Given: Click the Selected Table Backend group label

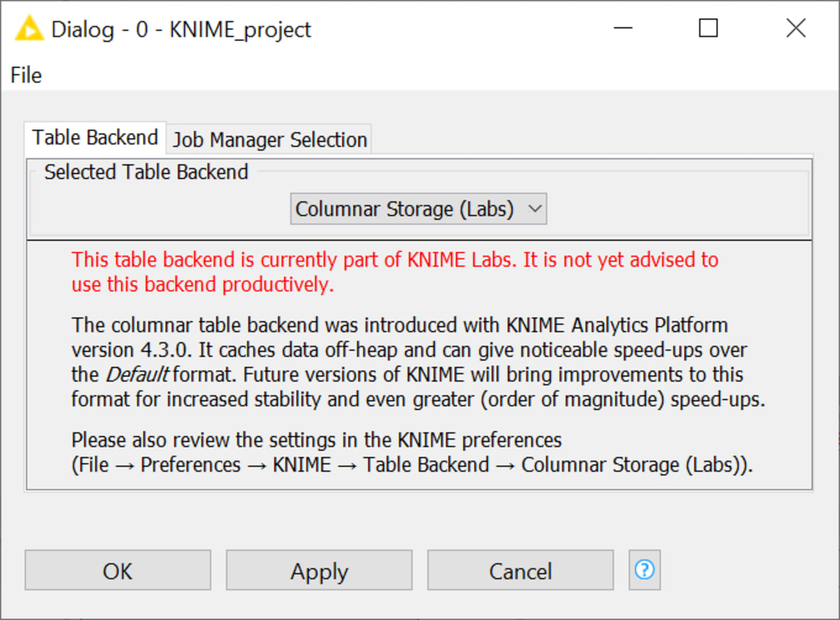Looking at the screenshot, I should [x=145, y=172].
